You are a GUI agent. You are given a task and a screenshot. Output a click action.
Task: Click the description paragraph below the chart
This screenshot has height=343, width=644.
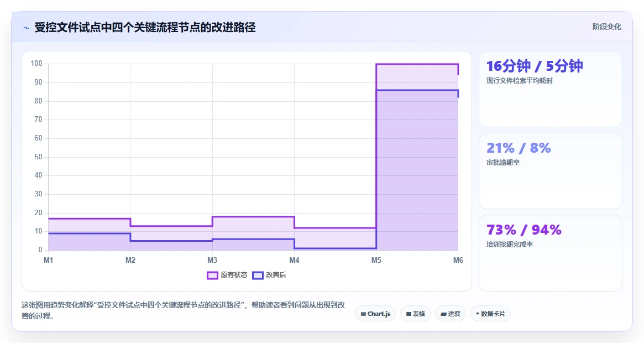tap(183, 310)
